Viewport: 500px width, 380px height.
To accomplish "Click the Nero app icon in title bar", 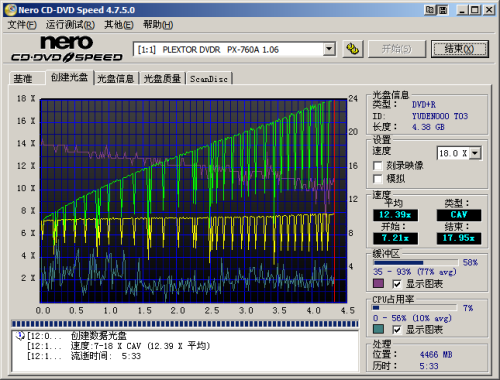I will tap(11, 10).
